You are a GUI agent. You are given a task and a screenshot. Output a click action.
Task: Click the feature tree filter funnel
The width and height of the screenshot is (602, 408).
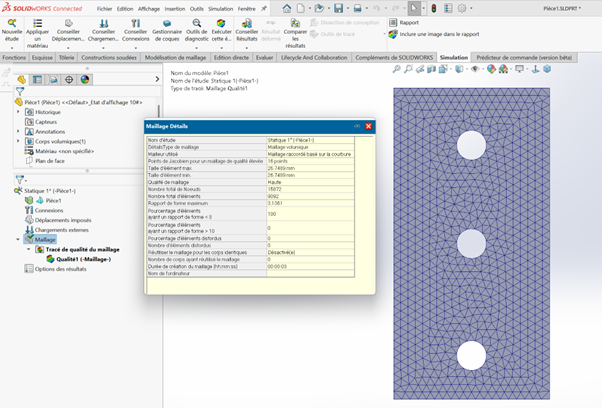[20, 91]
